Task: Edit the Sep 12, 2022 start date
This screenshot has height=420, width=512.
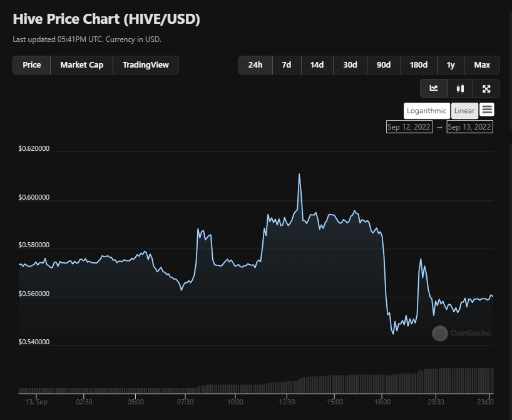Action: [409, 126]
